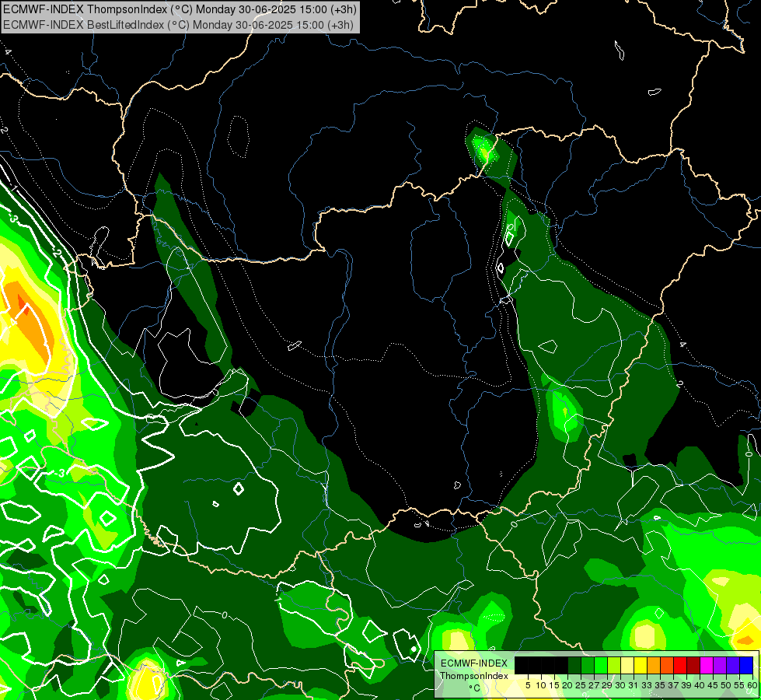The image size is (761, 700).
Task: Click the legend scale value 39
Action: pos(686,685)
